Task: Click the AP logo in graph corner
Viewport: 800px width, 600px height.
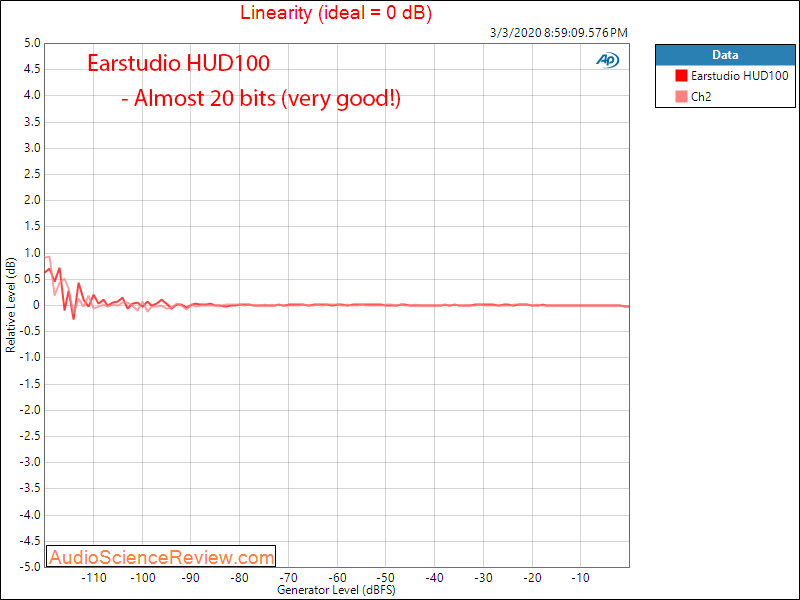Action: (607, 60)
